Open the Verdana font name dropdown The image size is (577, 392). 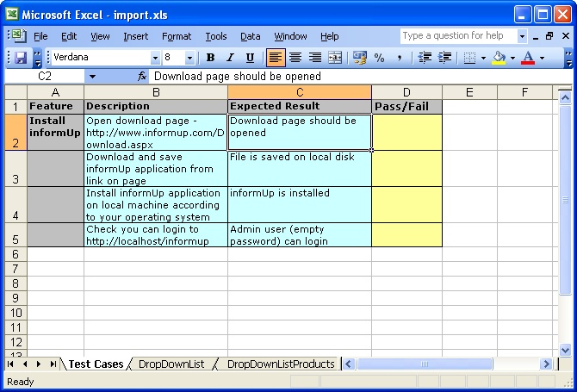pos(155,58)
